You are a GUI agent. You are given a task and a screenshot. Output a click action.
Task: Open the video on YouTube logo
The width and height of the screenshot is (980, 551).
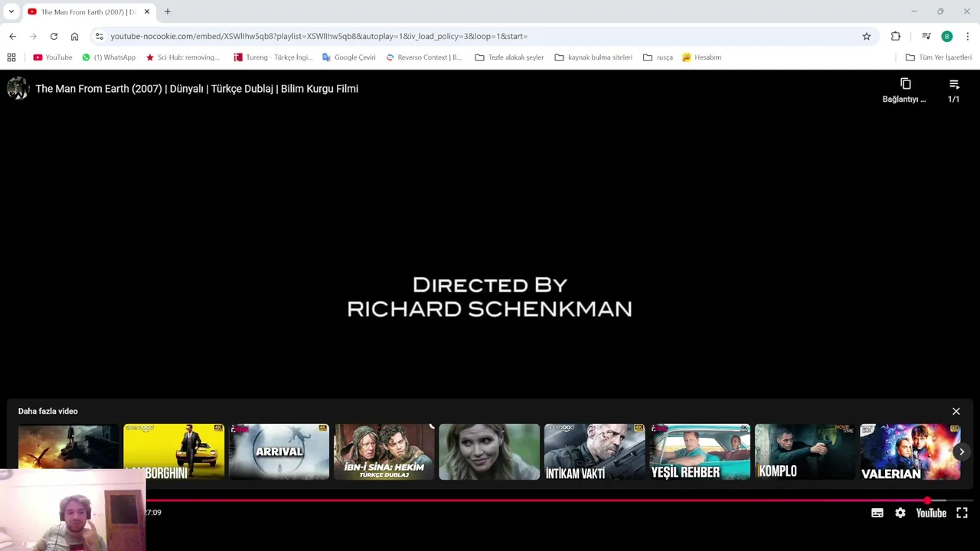931,513
